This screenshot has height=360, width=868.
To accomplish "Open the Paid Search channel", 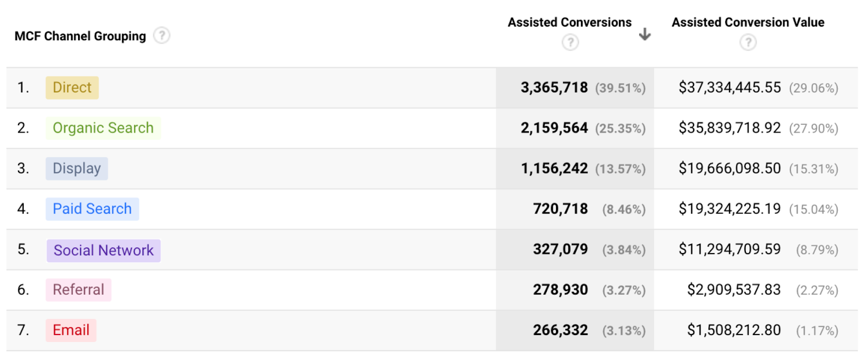I will pyautogui.click(x=92, y=209).
